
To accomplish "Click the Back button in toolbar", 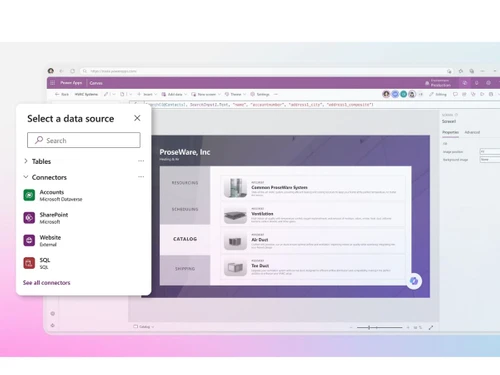I will point(62,94).
